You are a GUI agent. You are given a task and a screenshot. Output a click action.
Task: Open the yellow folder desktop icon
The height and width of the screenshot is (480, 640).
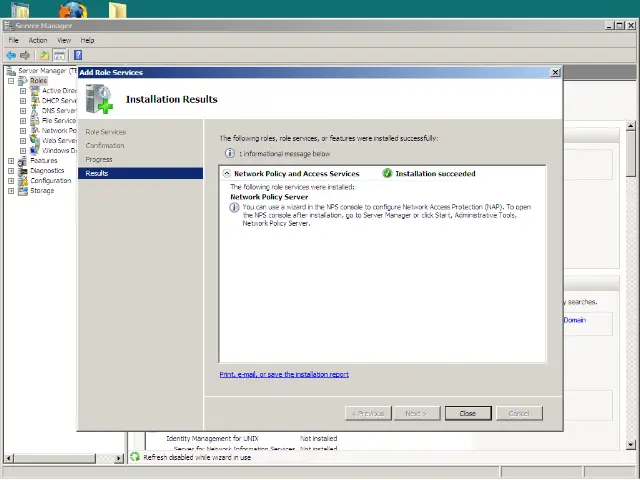pos(118,10)
